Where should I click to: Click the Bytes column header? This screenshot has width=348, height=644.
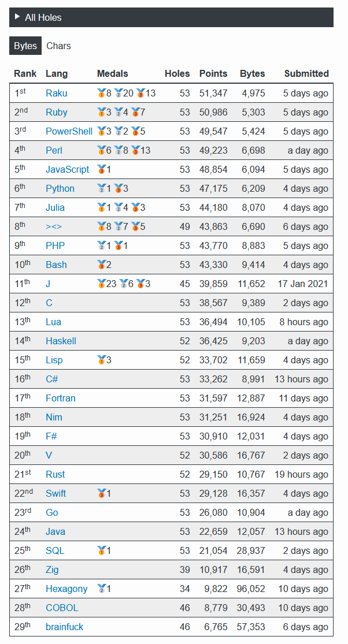[253, 73]
